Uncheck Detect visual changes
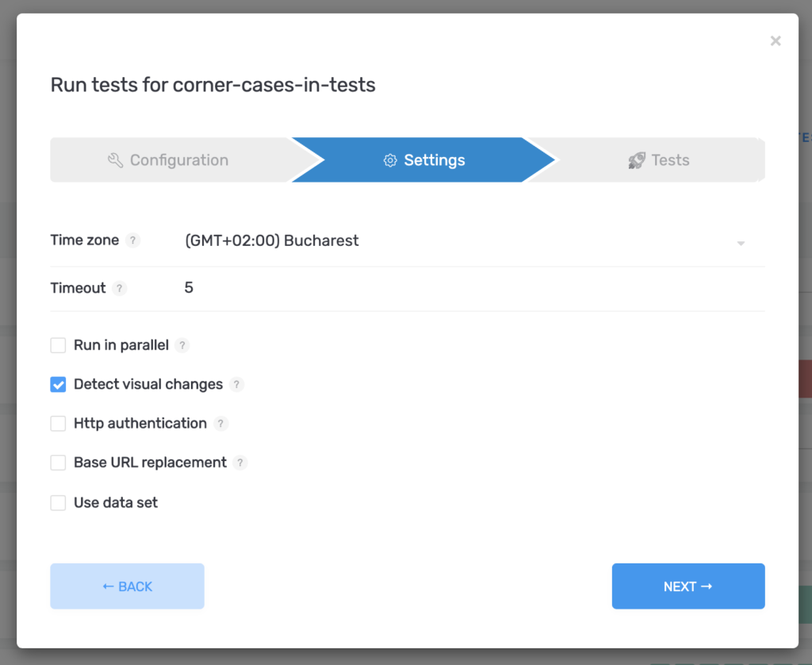The image size is (812, 665). pyautogui.click(x=58, y=384)
